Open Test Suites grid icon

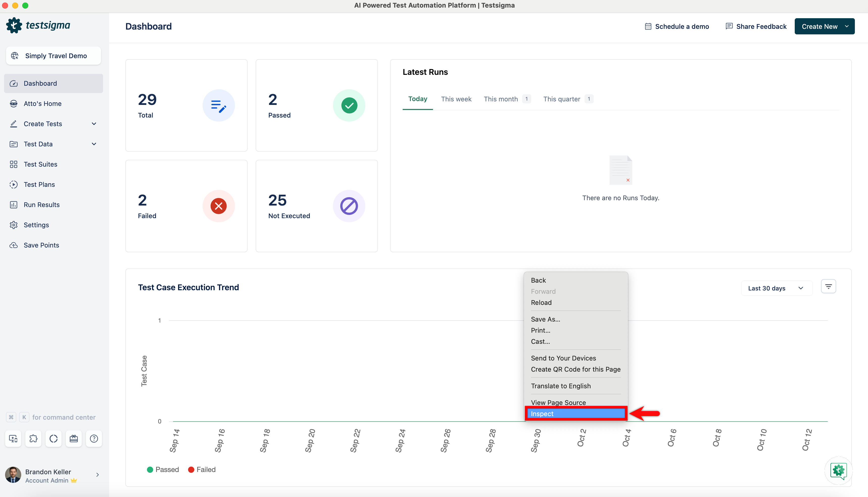point(14,164)
